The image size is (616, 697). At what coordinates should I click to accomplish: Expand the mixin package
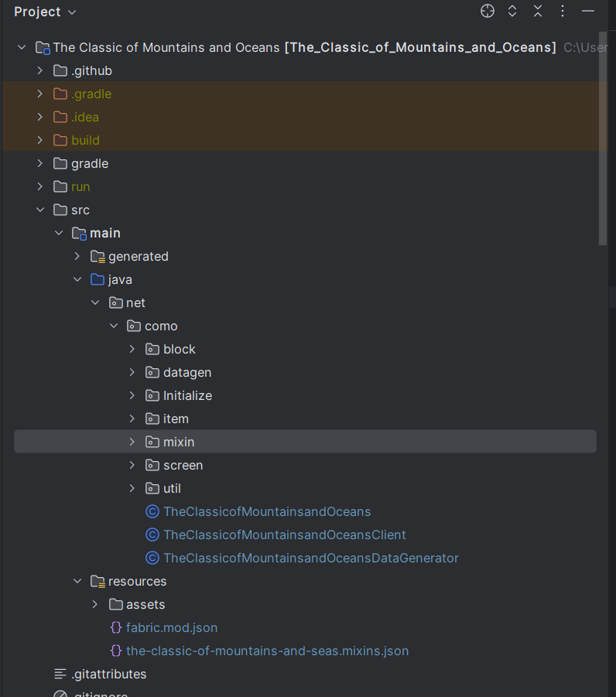coord(132,442)
